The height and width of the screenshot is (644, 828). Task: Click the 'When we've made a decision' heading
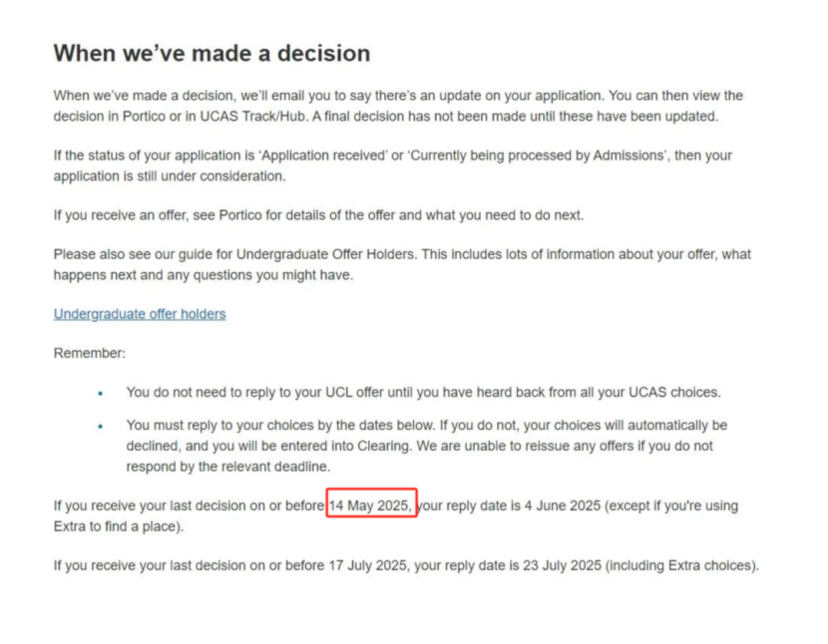[211, 53]
